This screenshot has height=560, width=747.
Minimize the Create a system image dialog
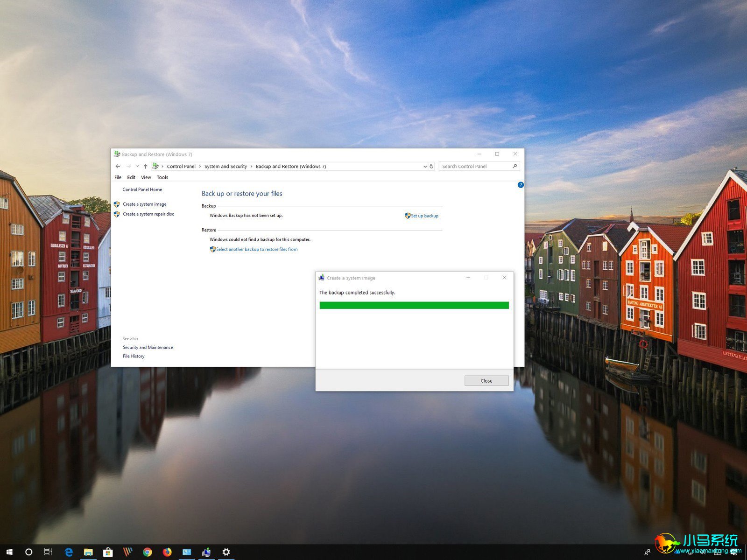pyautogui.click(x=468, y=278)
